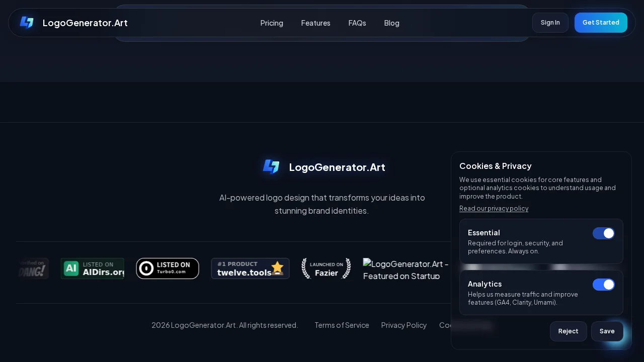This screenshot has width=644, height=362.
Task: Disable the Analytics cookies toggle
Action: [x=604, y=285]
